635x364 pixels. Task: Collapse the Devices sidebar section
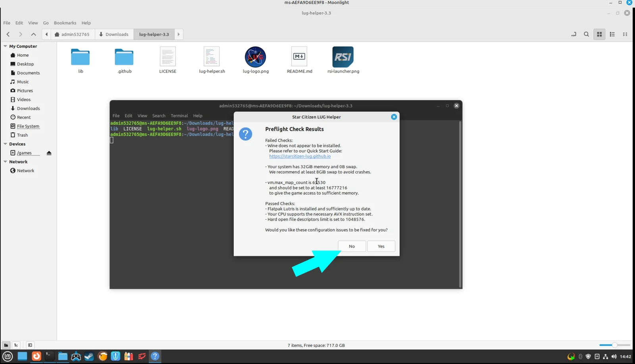5,144
